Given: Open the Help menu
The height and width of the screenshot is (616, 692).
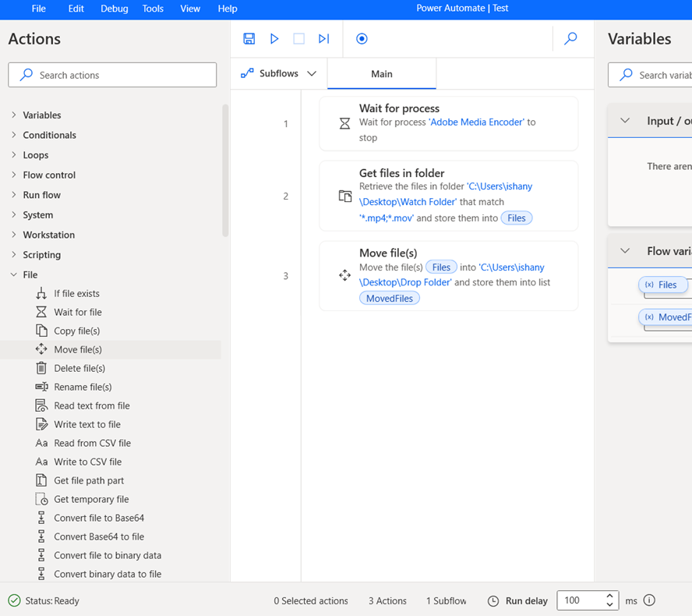Looking at the screenshot, I should [228, 9].
